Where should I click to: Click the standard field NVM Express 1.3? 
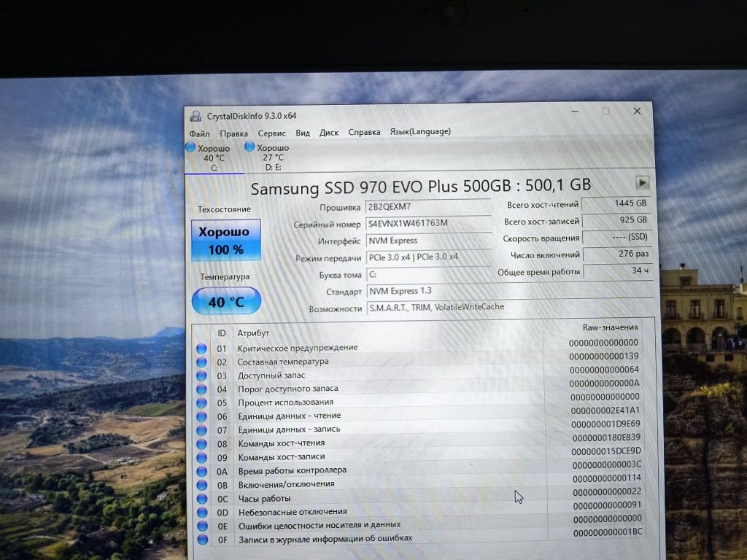coord(509,291)
